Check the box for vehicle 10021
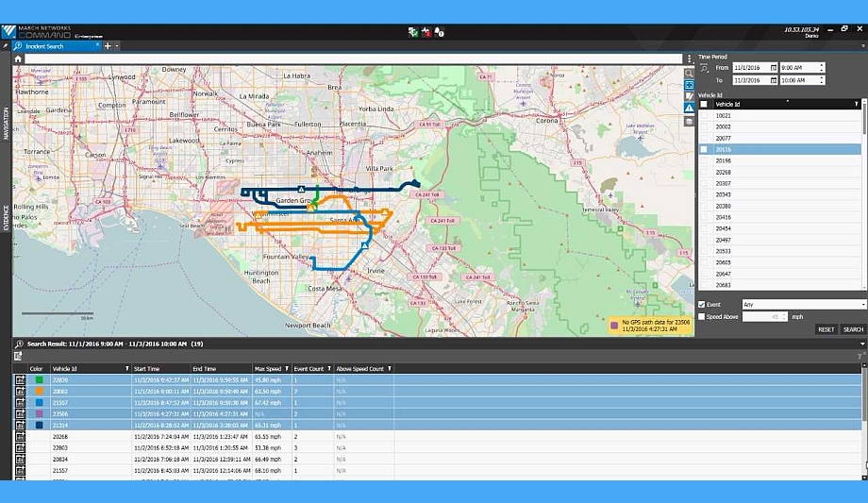The height and width of the screenshot is (503, 868). point(704,116)
